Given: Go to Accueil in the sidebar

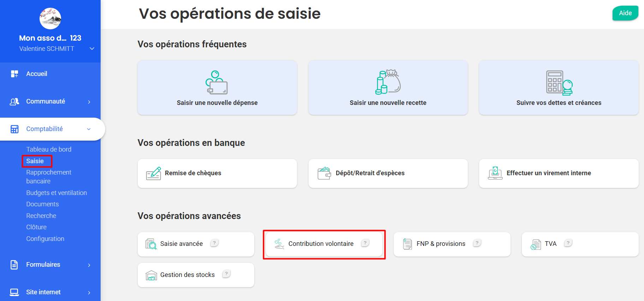Looking at the screenshot, I should click(37, 74).
